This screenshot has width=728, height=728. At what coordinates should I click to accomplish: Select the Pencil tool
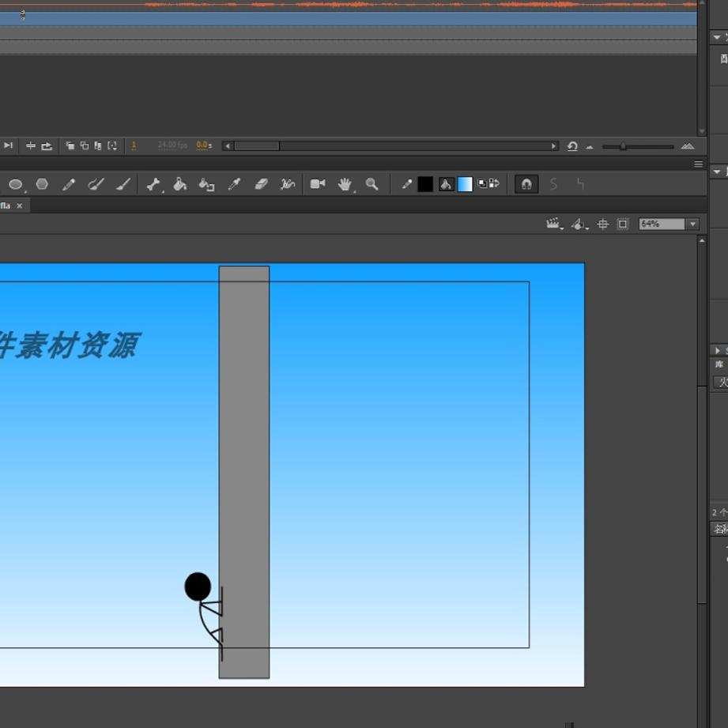[x=69, y=184]
